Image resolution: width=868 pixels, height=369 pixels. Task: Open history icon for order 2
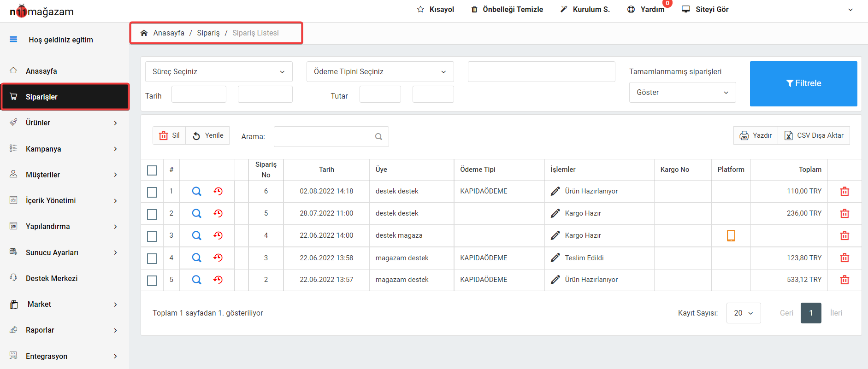tap(218, 280)
